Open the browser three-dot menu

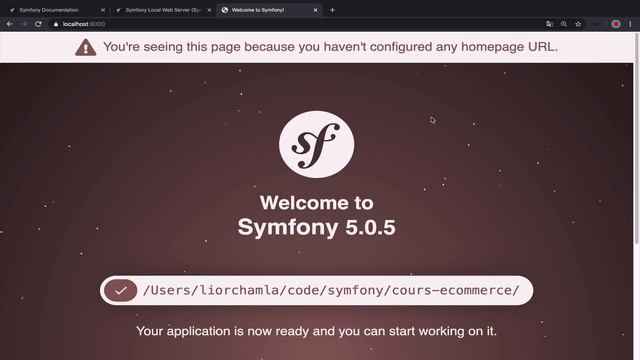tap(630, 24)
